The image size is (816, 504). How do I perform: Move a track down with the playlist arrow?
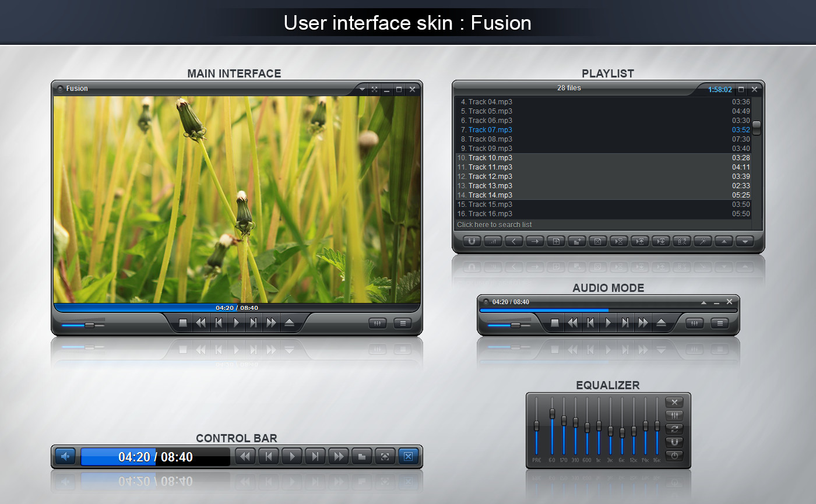744,241
